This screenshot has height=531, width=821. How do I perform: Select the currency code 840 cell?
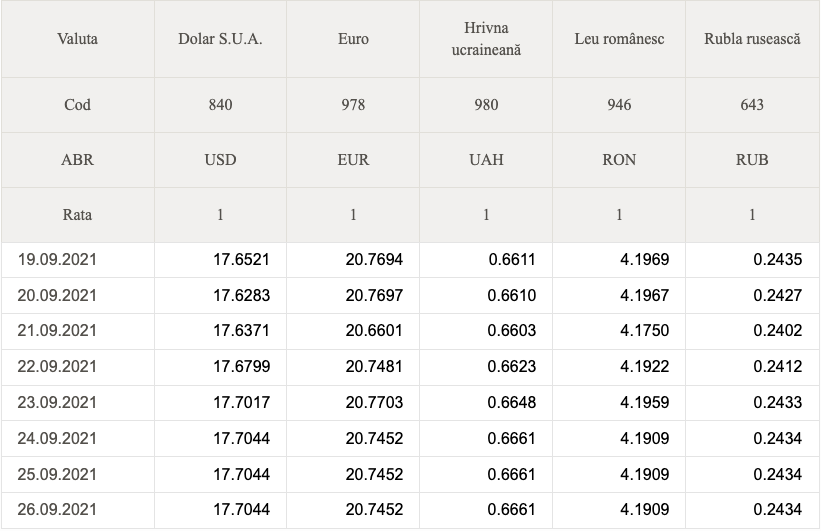click(220, 105)
